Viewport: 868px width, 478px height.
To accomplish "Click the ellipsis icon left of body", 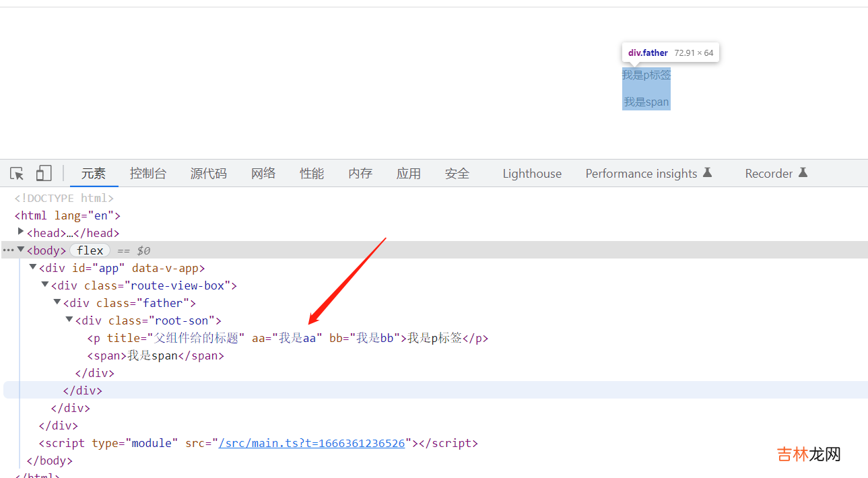I will coord(8,250).
